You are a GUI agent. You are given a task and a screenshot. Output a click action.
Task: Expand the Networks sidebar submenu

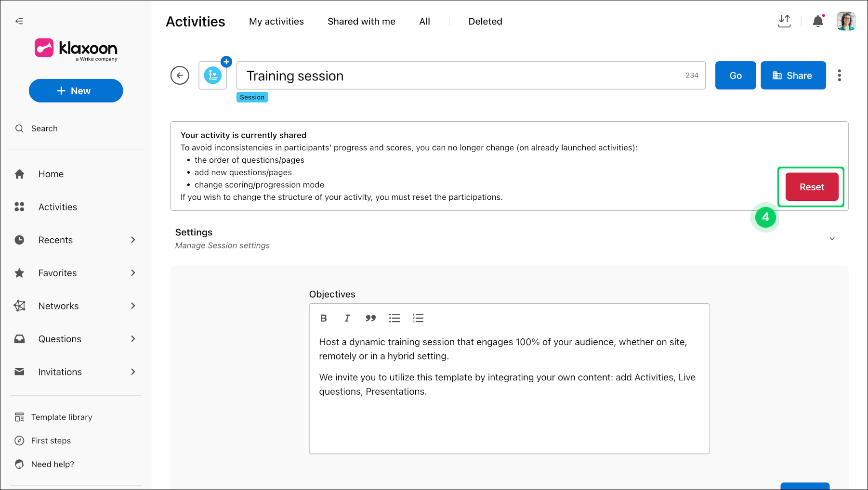[x=133, y=306]
